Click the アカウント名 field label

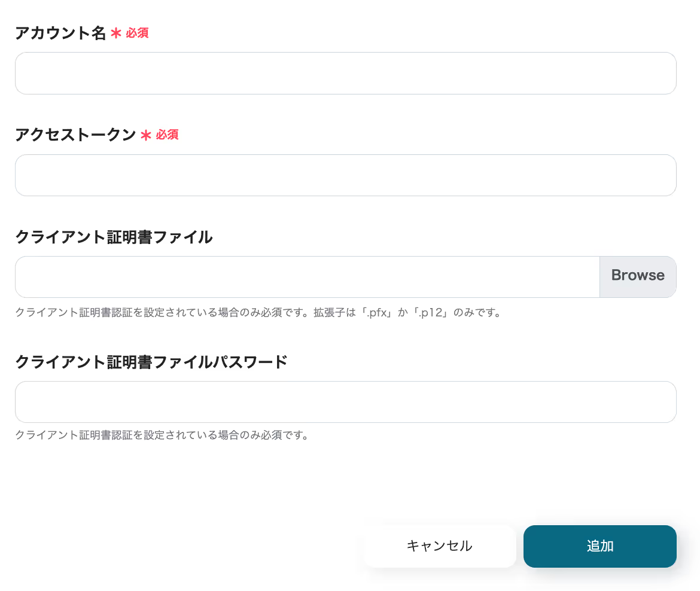coord(60,33)
